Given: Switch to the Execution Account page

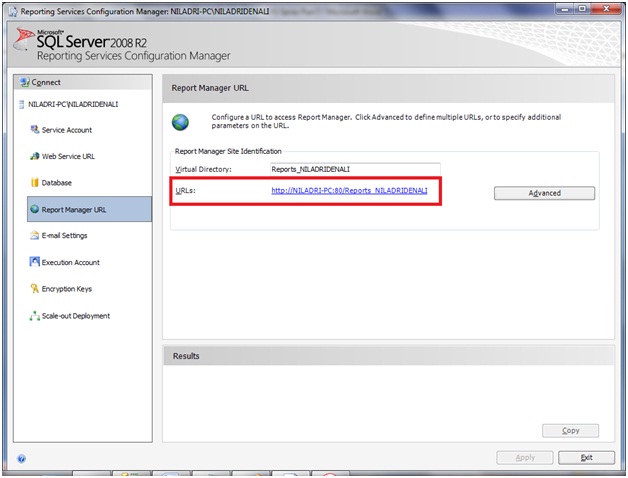Looking at the screenshot, I should (x=70, y=262).
